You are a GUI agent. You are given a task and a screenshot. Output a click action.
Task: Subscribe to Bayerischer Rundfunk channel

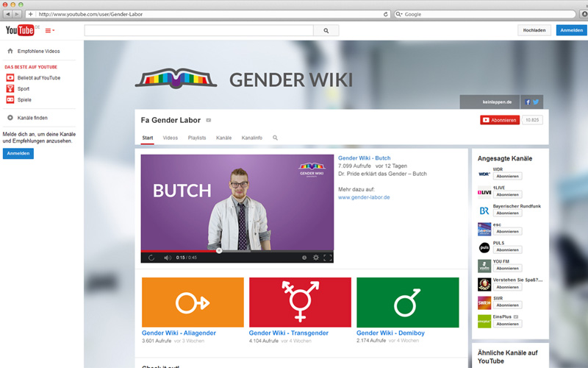click(507, 213)
